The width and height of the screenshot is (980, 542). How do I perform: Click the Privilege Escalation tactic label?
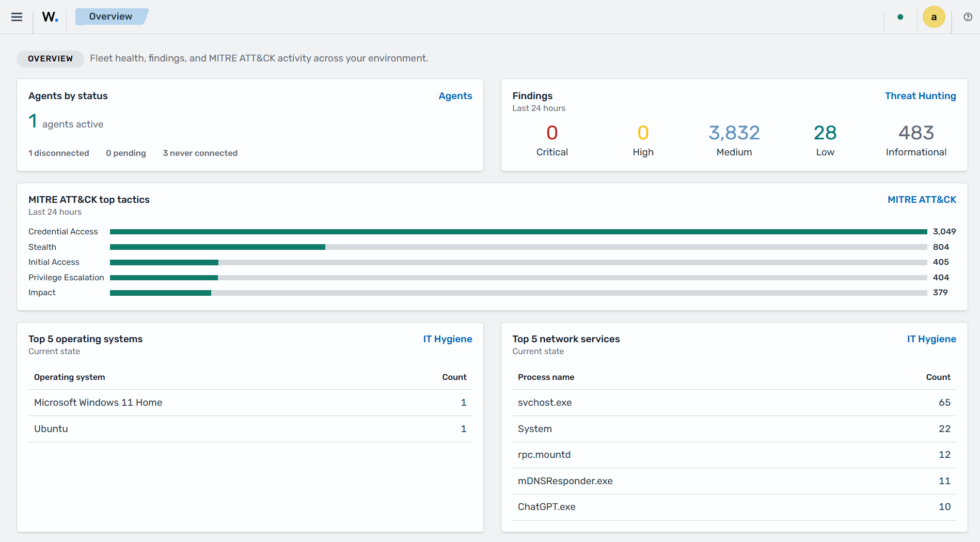(66, 278)
